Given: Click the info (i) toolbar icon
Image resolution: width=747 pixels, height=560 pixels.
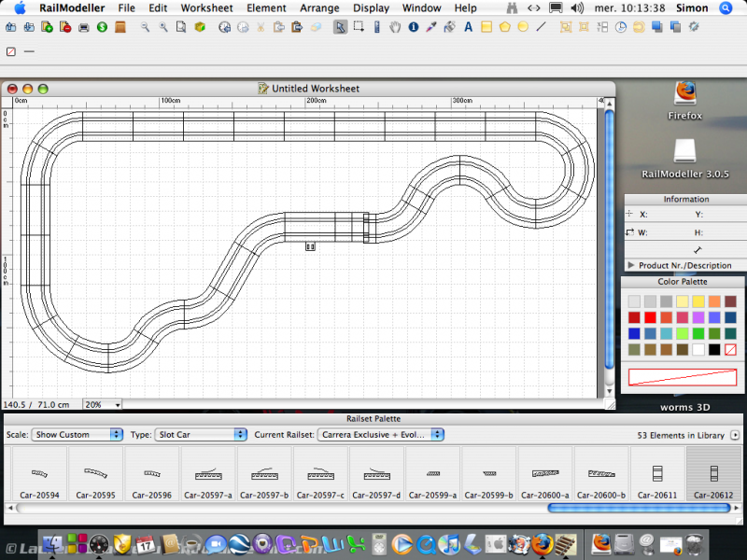Looking at the screenshot, I should (413, 27).
